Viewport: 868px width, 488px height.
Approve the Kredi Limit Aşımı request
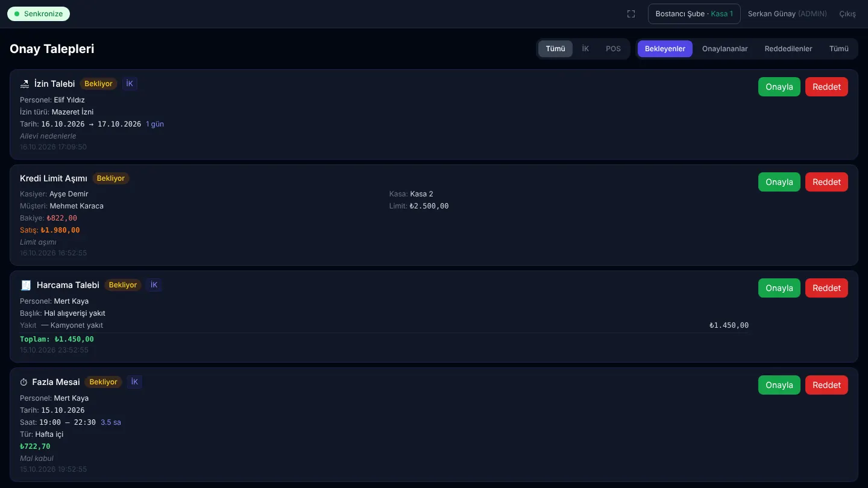pyautogui.click(x=779, y=182)
